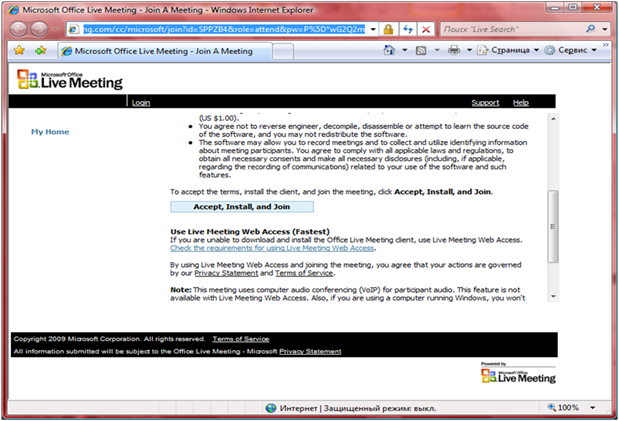Click the content scrollbar down arrow
The height and width of the screenshot is (421, 619).
coord(553,296)
